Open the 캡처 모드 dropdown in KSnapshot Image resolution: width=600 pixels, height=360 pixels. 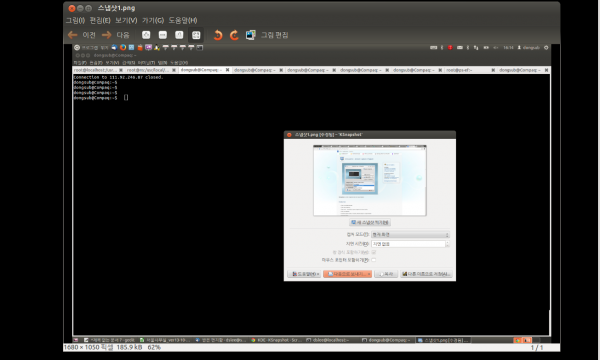(x=410, y=235)
